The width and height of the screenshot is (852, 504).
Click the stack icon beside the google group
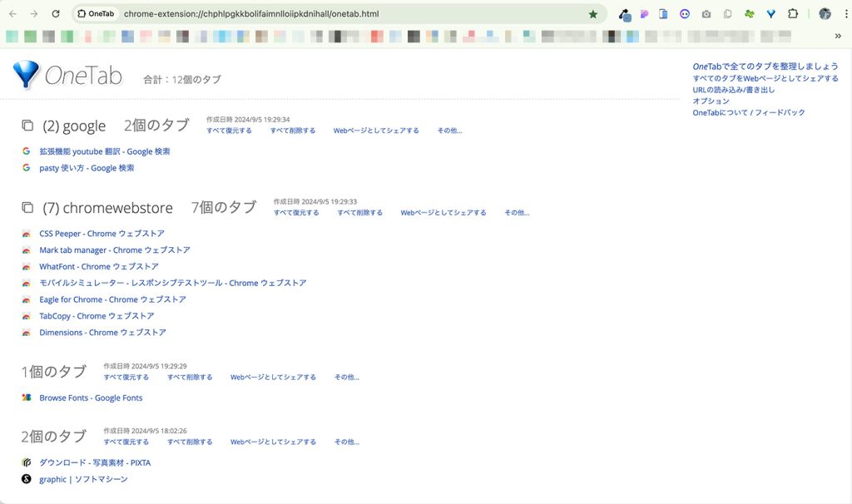[x=27, y=126]
